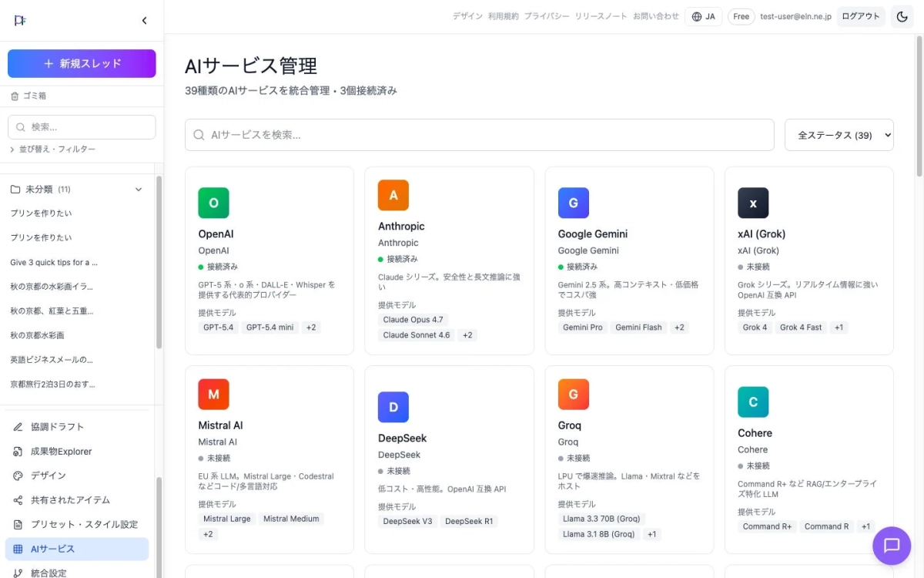Collapse the 未分類 folder chevron

[x=139, y=189]
